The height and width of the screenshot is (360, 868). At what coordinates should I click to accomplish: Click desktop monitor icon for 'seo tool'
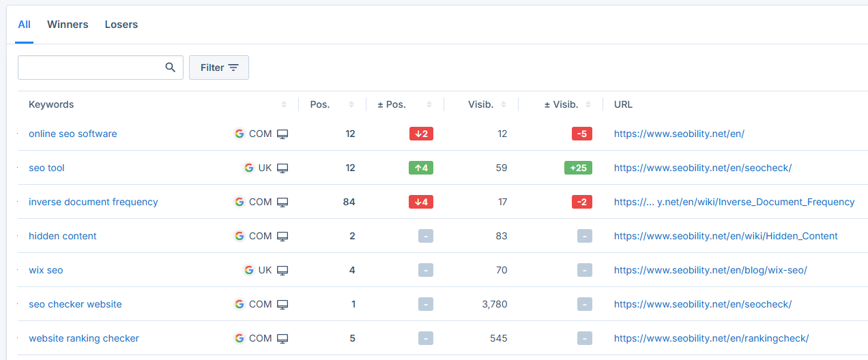pos(283,168)
